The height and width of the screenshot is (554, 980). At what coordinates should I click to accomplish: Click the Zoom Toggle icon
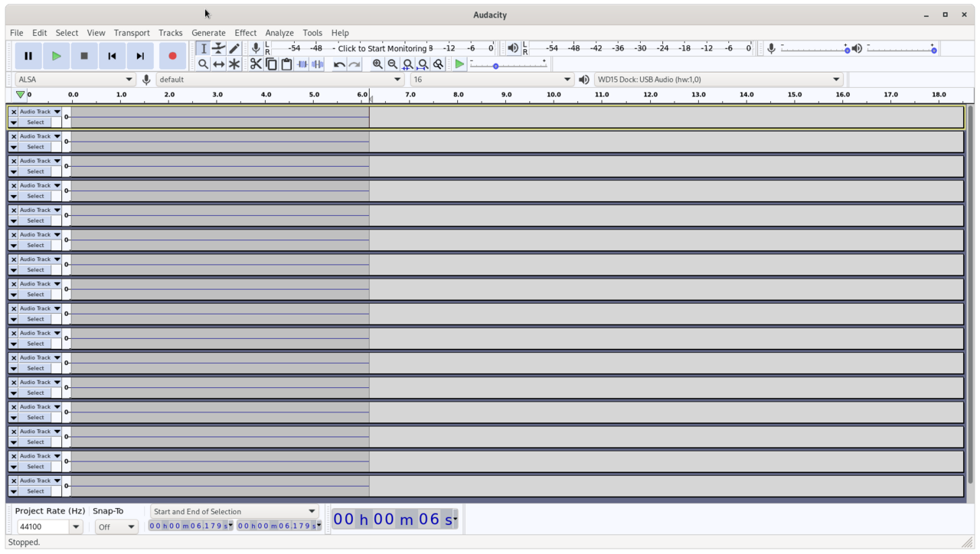point(438,64)
